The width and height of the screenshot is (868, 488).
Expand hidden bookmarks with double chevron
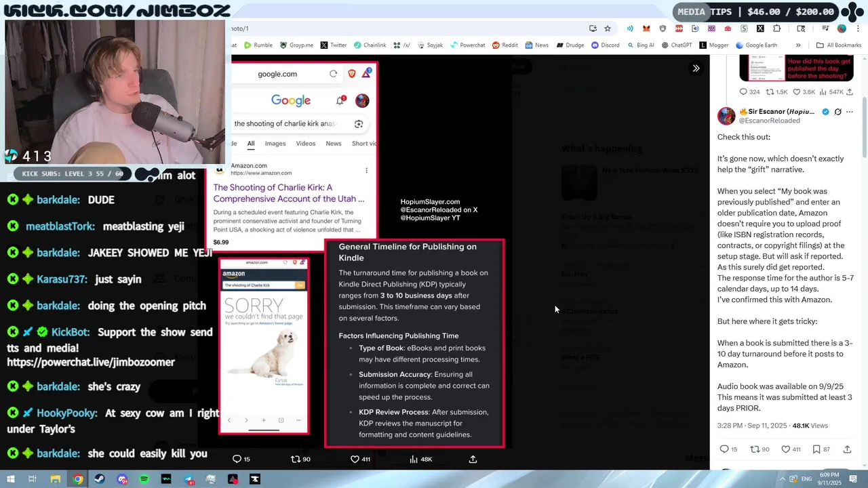point(798,45)
